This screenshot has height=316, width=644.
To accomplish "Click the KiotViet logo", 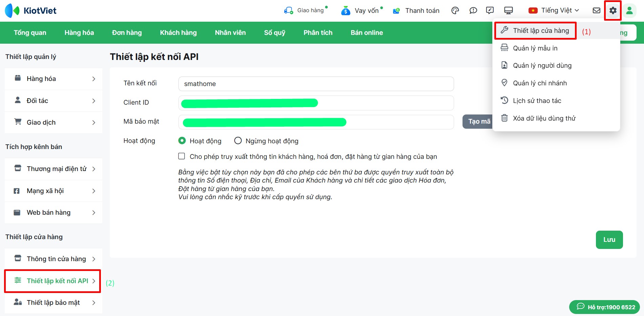I will click(x=31, y=10).
